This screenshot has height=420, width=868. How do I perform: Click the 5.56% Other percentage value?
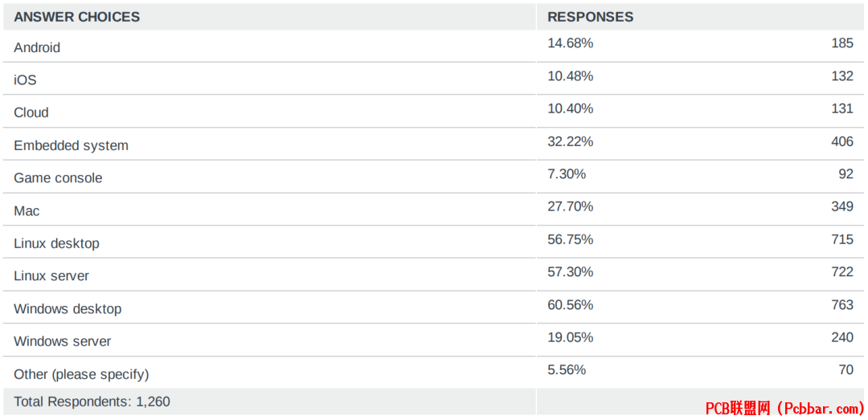point(567,370)
